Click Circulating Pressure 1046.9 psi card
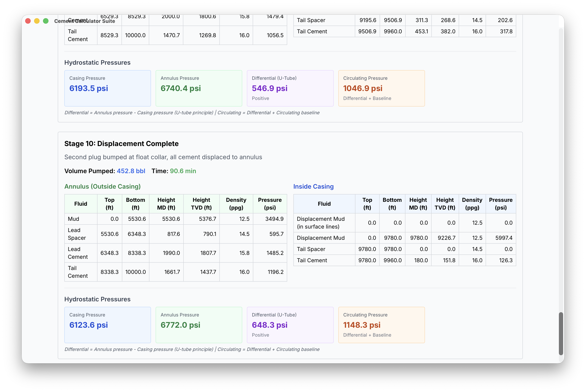Viewport: 586px width, 392px height. 381,88
